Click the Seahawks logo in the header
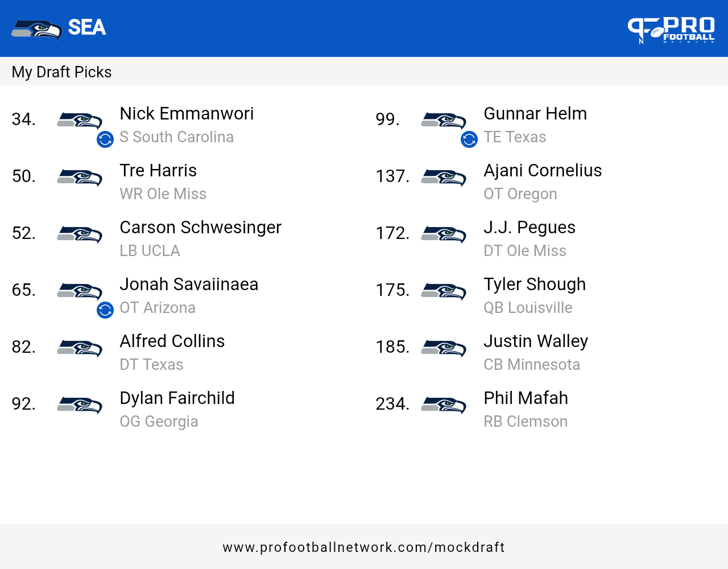The width and height of the screenshot is (728, 569). (x=37, y=29)
